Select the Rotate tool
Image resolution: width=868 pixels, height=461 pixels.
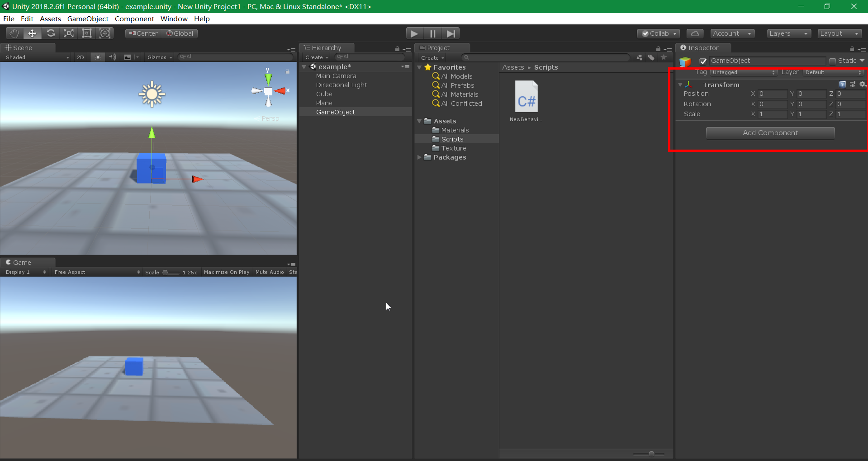click(51, 33)
